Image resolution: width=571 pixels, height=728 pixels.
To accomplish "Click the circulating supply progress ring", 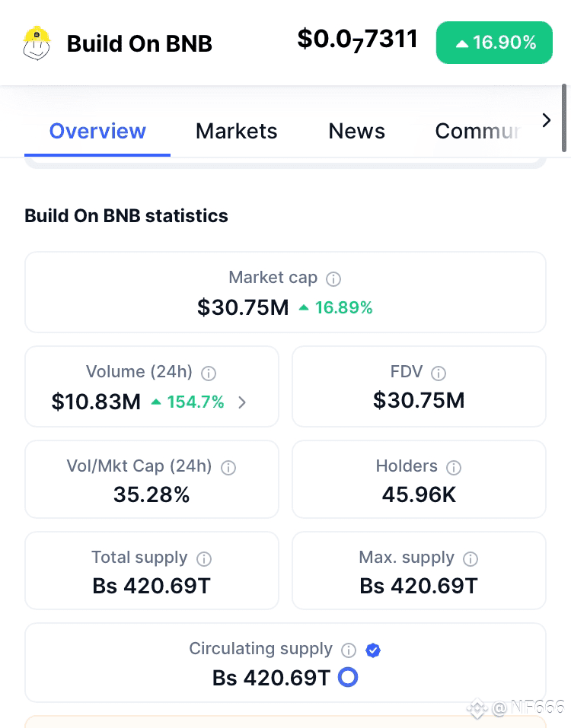I will coord(348,677).
